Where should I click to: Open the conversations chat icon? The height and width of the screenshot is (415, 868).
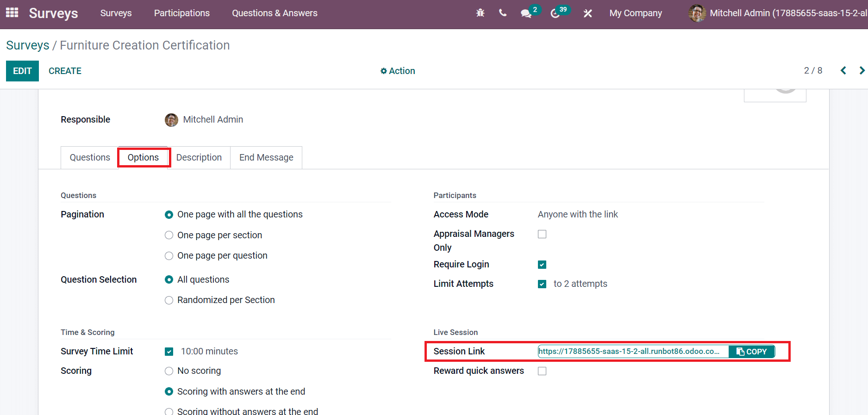tap(526, 13)
